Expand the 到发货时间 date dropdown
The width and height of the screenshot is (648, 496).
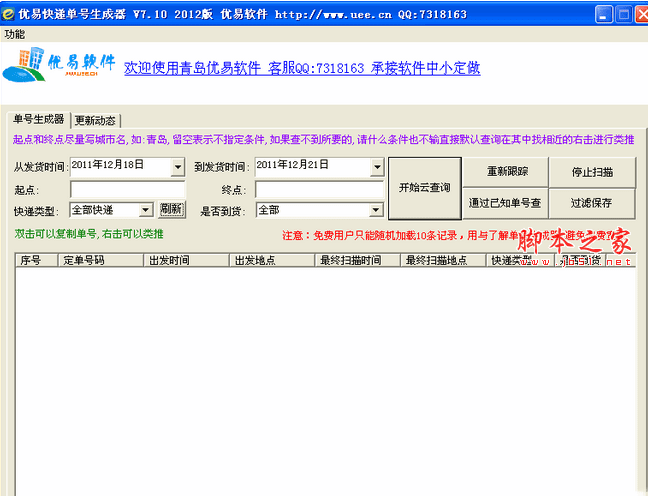(377, 167)
